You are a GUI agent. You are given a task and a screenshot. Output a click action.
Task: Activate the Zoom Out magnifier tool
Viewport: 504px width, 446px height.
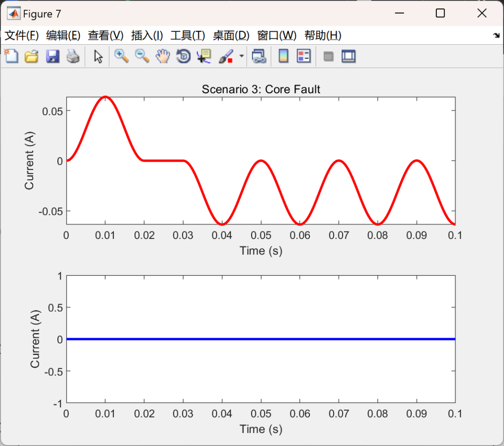(142, 56)
